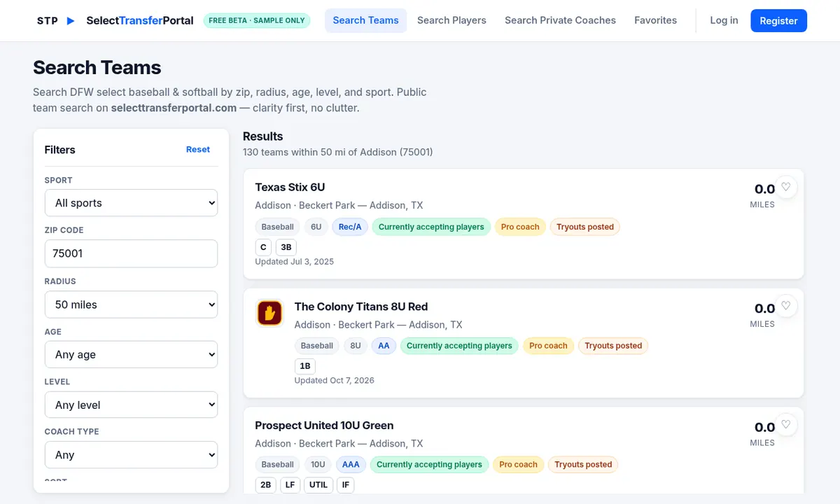
Task: Open the Sport dropdown showing All sports
Action: [x=131, y=203]
